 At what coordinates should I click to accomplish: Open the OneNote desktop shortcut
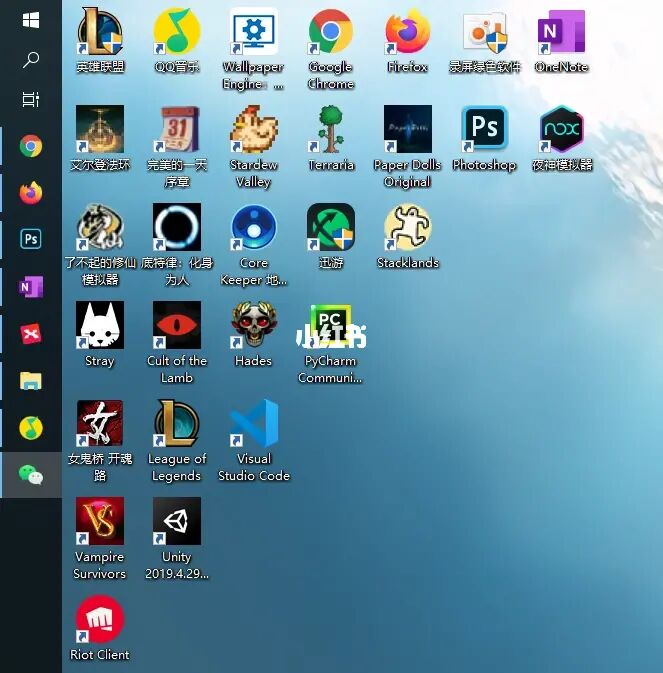click(x=561, y=32)
